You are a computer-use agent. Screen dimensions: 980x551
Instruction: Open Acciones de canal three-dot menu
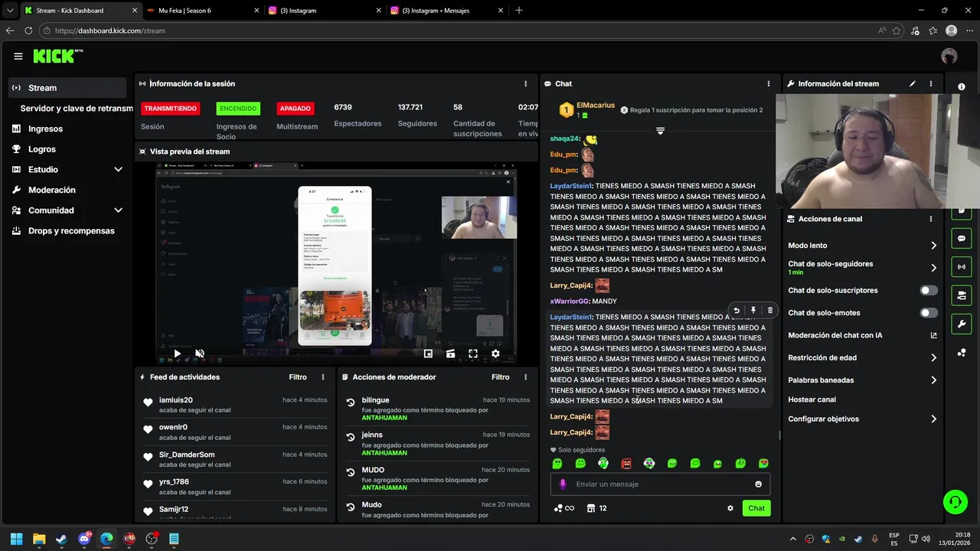point(931,219)
